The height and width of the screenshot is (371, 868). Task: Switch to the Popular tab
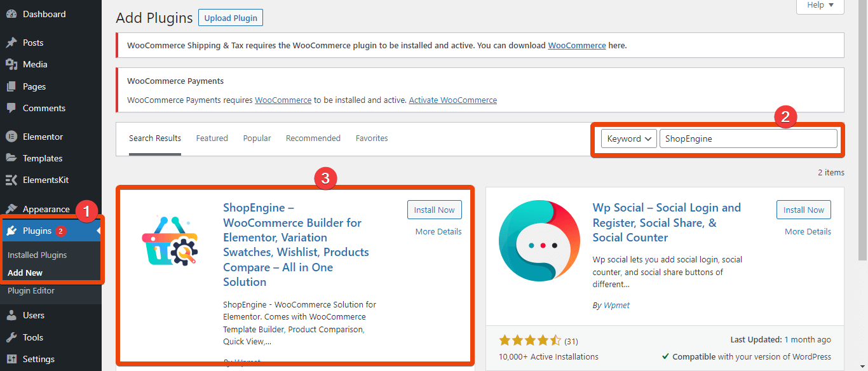[257, 138]
